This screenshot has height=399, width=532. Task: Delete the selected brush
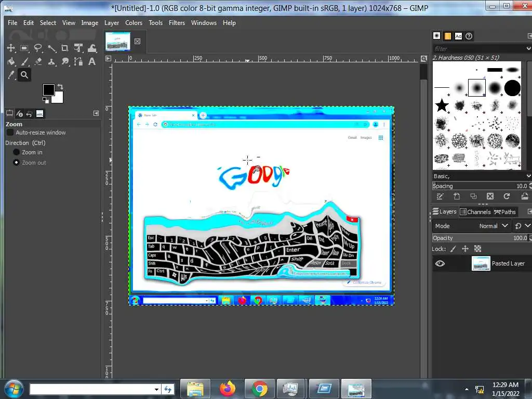pyautogui.click(x=490, y=196)
